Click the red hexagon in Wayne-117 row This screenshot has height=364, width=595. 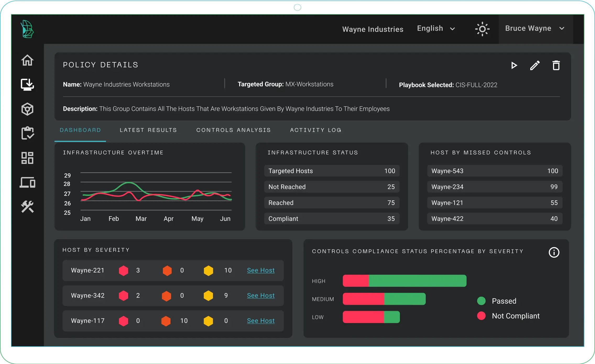click(x=123, y=321)
